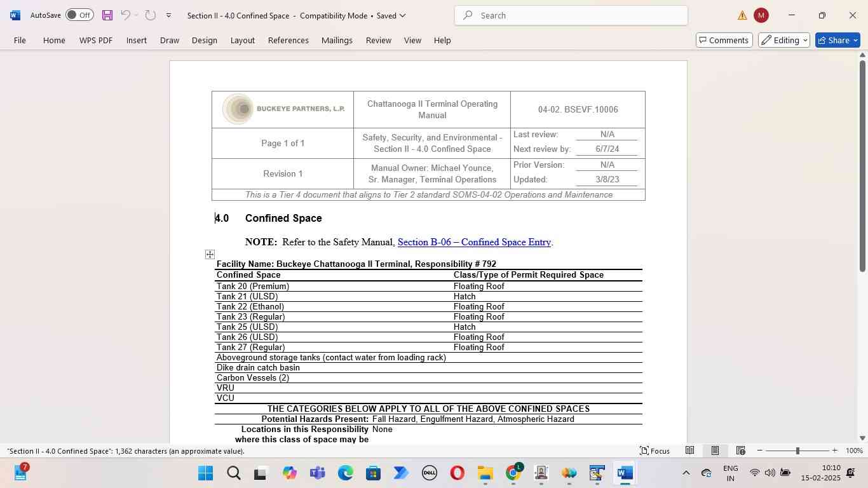Image resolution: width=868 pixels, height=488 pixels.
Task: Open the Windows Start menu
Action: click(205, 473)
